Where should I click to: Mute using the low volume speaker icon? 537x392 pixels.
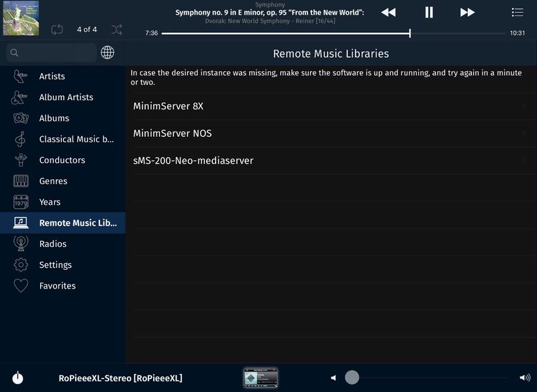click(x=334, y=378)
